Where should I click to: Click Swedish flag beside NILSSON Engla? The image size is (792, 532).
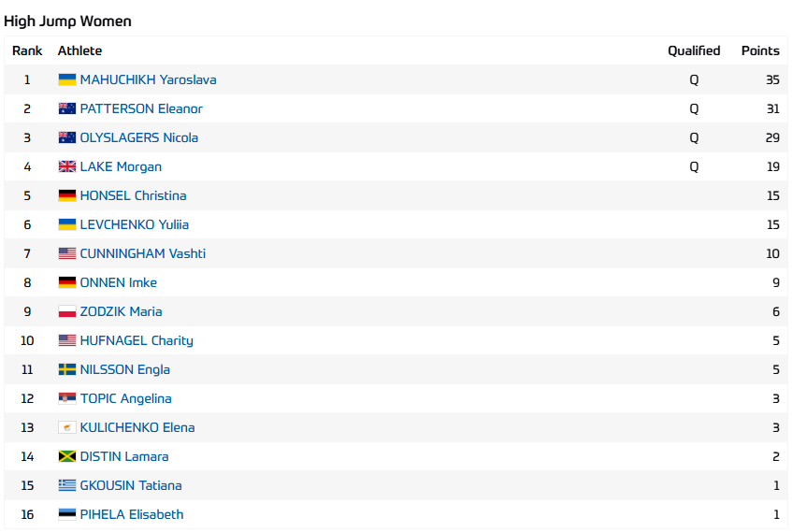point(66,370)
